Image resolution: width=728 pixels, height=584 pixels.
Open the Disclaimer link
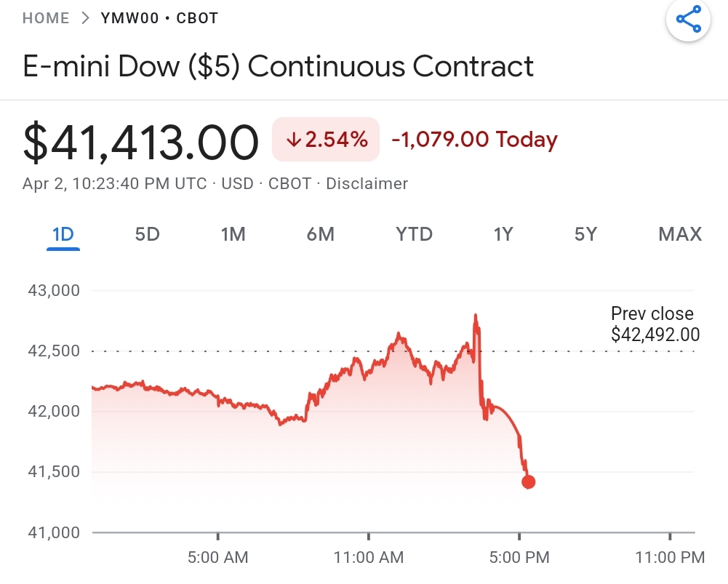(367, 183)
